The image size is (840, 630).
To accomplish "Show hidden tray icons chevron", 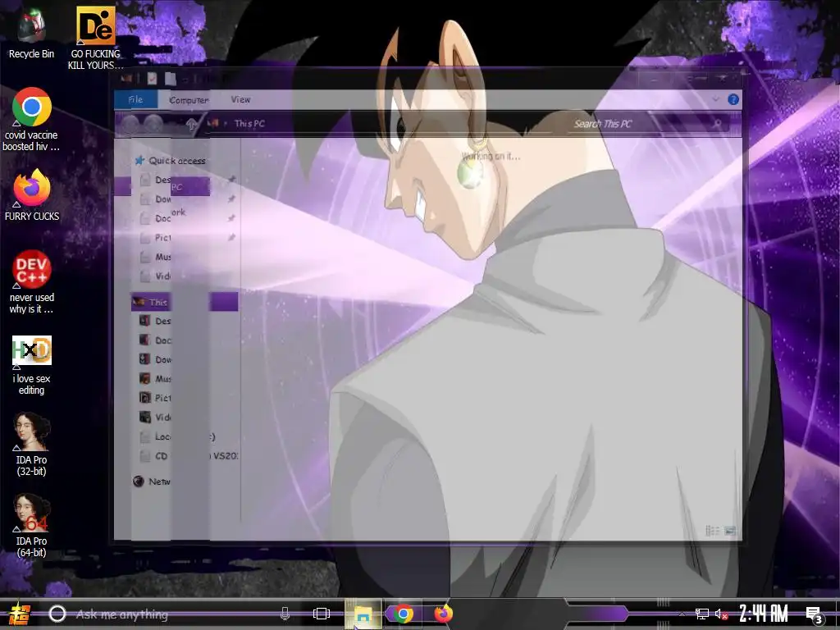I will click(x=682, y=614).
